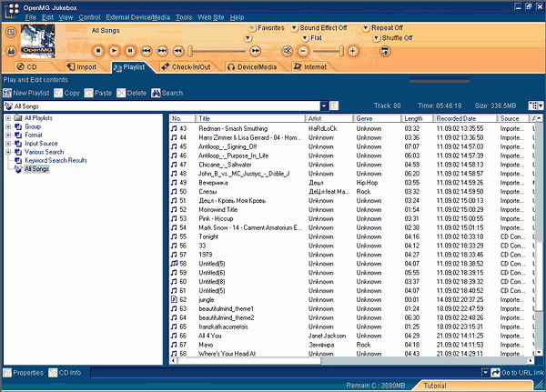
Task: Start playback with the Play button
Action: (x=115, y=51)
